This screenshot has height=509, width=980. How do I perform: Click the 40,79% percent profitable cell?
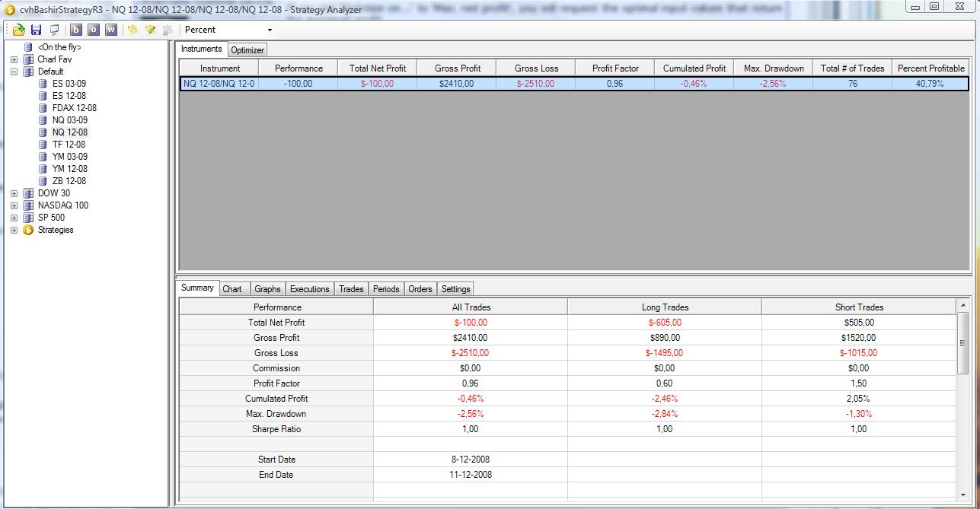point(931,84)
